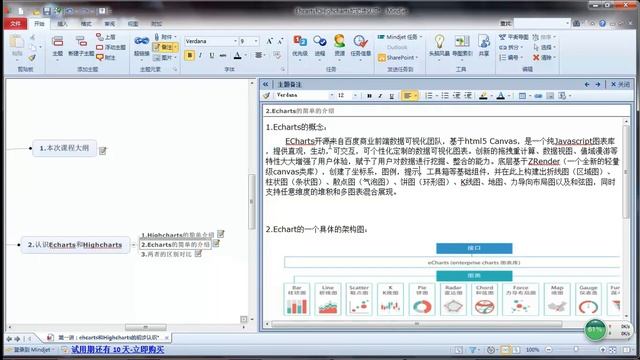Image resolution: width=640 pixels, height=360 pixels.
Task: Click the insert table icon in notes toolbar
Action: pos(522,96)
